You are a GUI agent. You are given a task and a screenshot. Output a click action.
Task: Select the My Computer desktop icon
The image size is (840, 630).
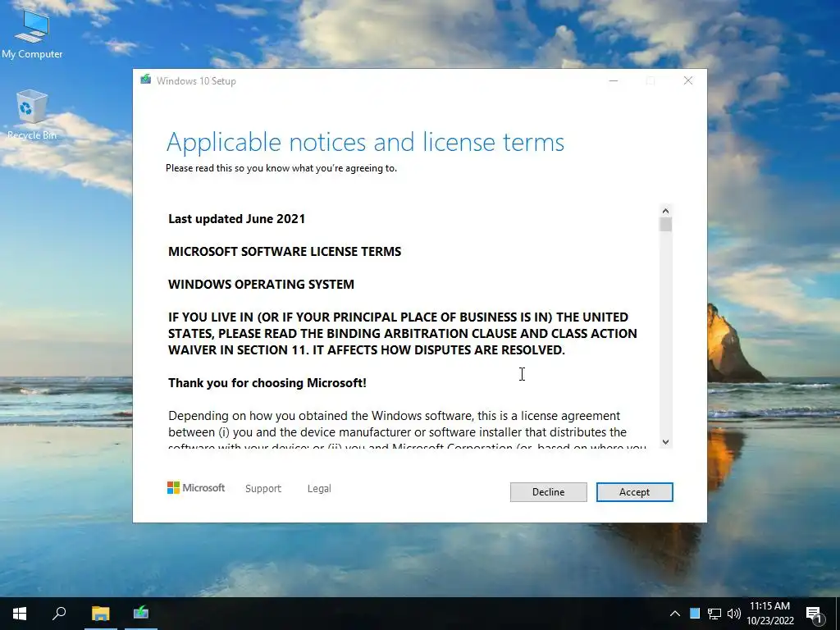click(32, 34)
